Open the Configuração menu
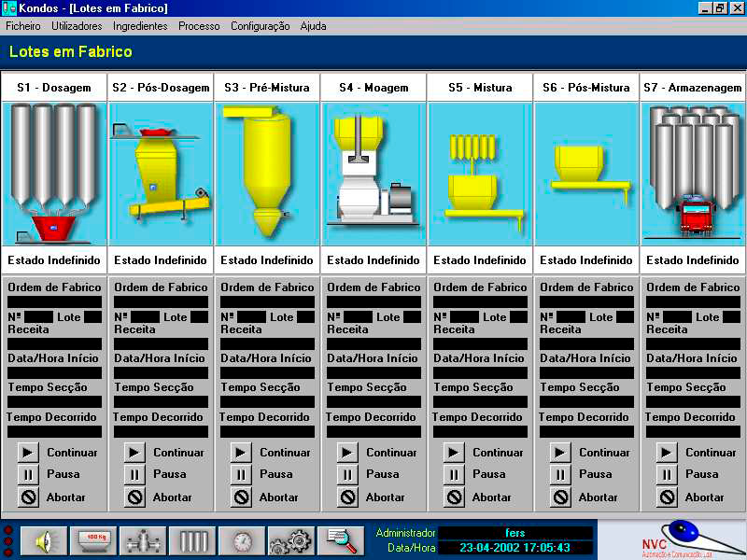Screen dimensions: 747x560 coord(260,26)
